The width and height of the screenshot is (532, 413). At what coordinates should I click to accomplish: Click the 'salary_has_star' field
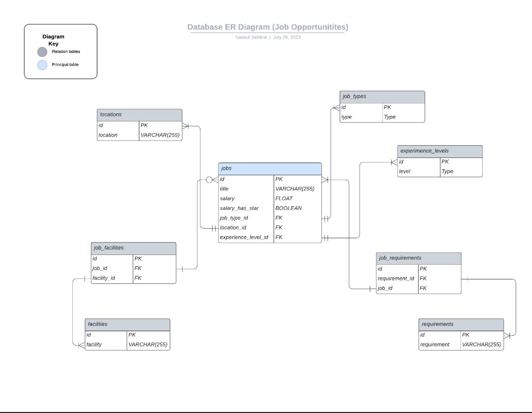(239, 208)
